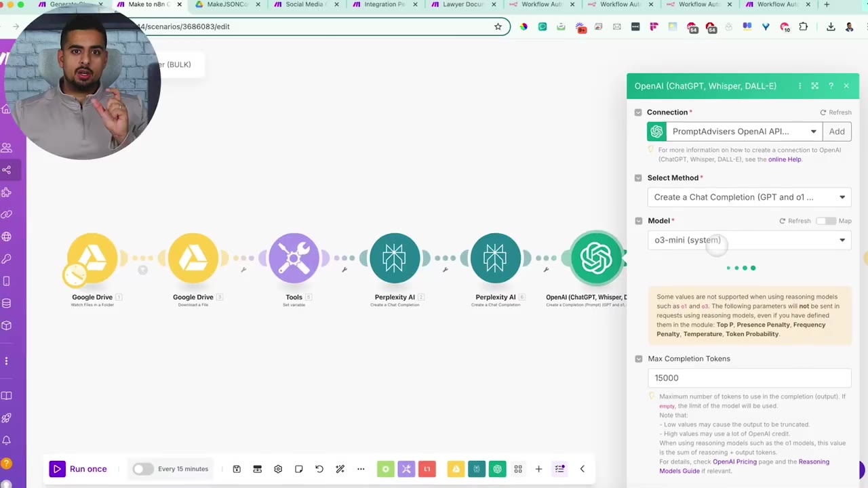
Task: Switch to the MakeJSONCo browser tab
Action: [228, 5]
